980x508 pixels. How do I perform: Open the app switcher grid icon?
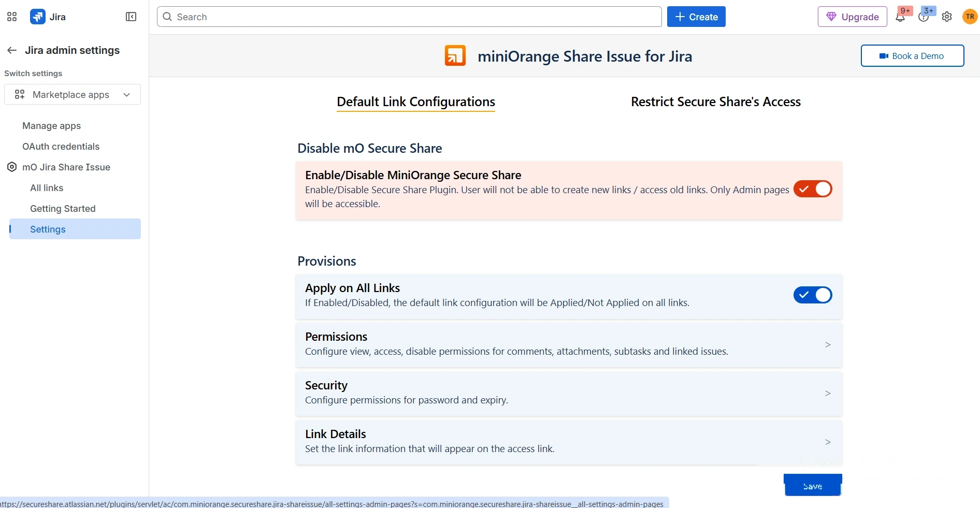12,17
